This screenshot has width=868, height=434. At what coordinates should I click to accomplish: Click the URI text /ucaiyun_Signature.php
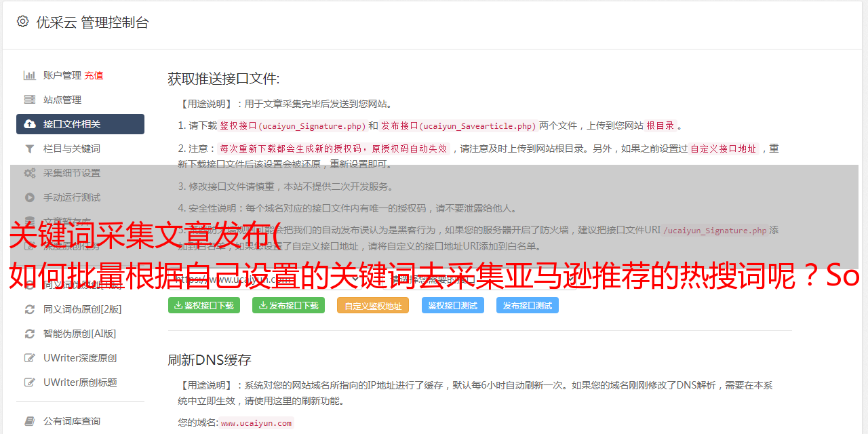coord(715,230)
